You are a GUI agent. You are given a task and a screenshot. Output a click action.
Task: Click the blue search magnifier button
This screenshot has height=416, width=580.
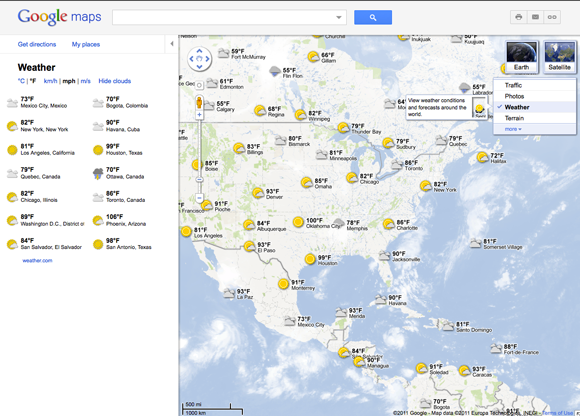pyautogui.click(x=373, y=17)
